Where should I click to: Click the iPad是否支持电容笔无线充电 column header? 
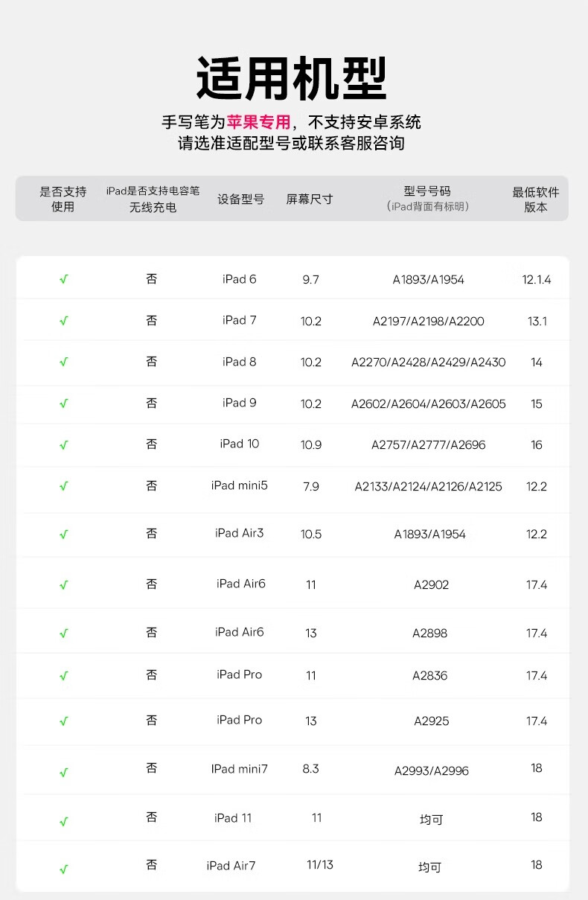153,199
